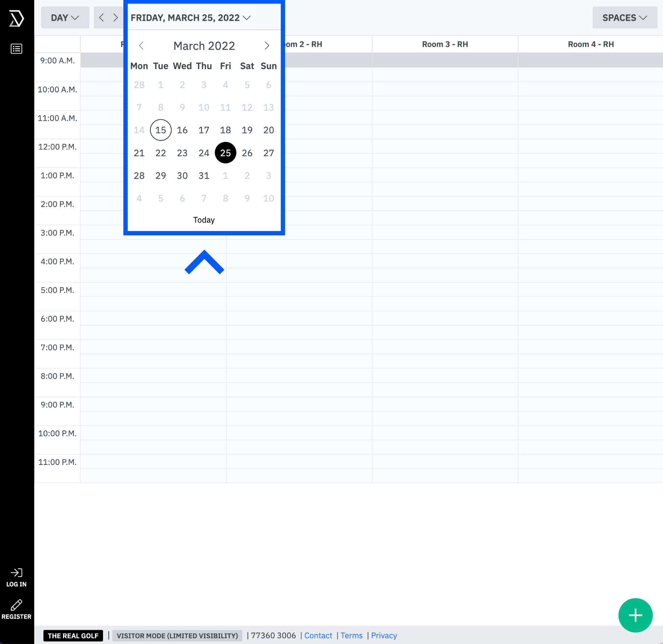This screenshot has height=644, width=663.
Task: Go to the previous day using left chevron
Action: [x=102, y=17]
